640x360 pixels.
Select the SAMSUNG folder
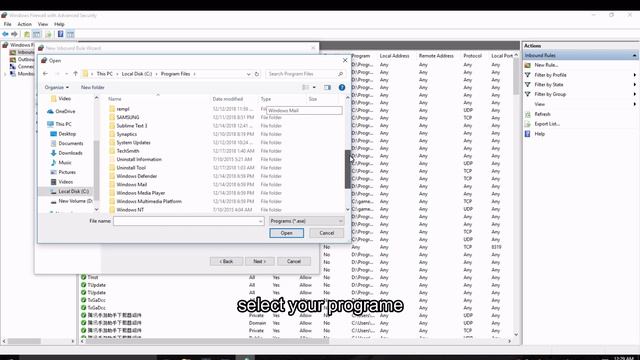[x=128, y=118]
